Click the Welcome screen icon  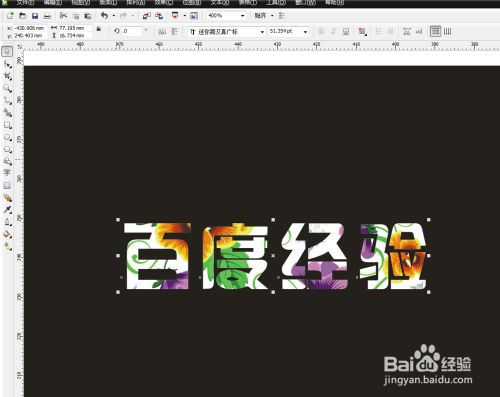tap(194, 16)
